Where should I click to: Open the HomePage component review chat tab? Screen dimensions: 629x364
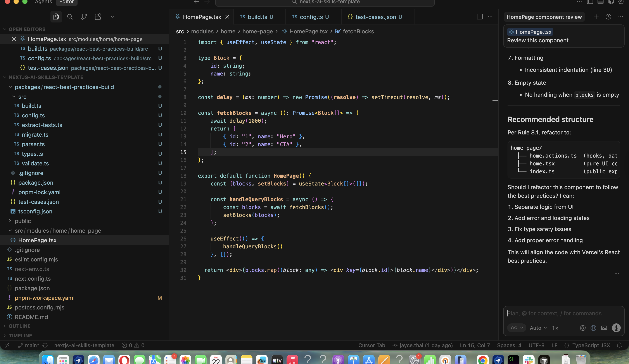pos(544,17)
